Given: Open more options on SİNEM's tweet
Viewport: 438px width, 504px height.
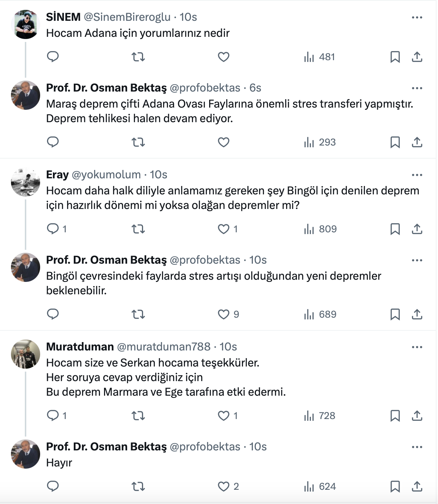Looking at the screenshot, I should (x=417, y=18).
